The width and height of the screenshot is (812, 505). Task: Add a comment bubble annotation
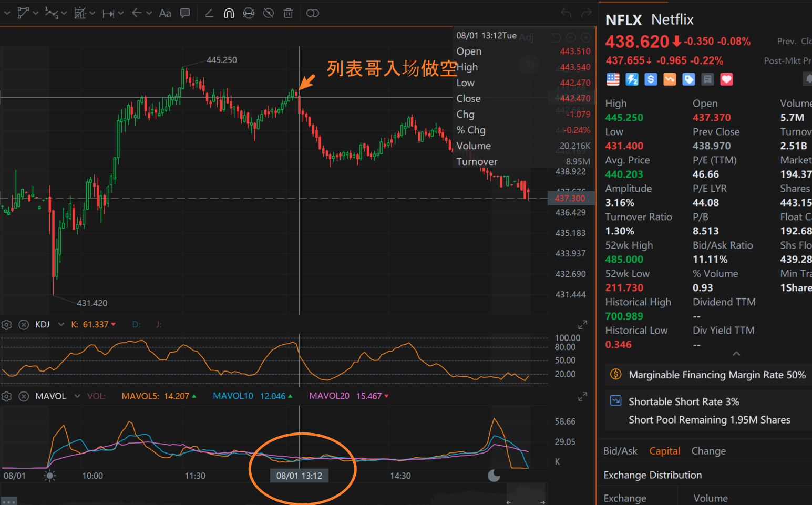[x=185, y=13]
